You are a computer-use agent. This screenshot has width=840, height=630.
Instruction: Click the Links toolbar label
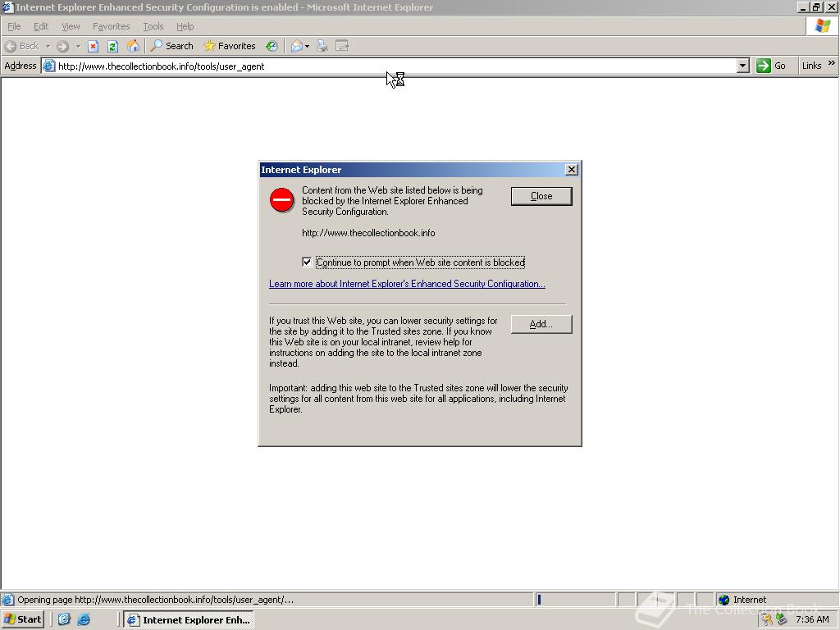click(x=811, y=66)
